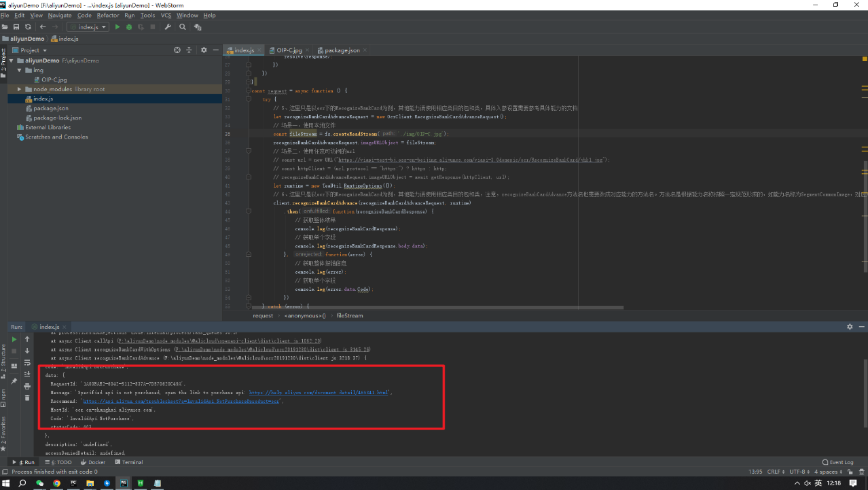Switch to the package.json editor tab
The image size is (868, 490).
click(x=342, y=50)
